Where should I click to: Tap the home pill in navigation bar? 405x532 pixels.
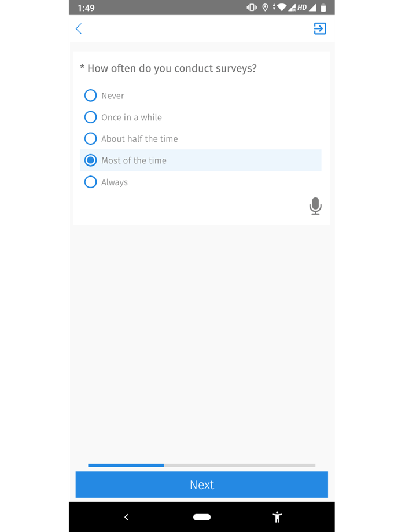[x=201, y=517]
